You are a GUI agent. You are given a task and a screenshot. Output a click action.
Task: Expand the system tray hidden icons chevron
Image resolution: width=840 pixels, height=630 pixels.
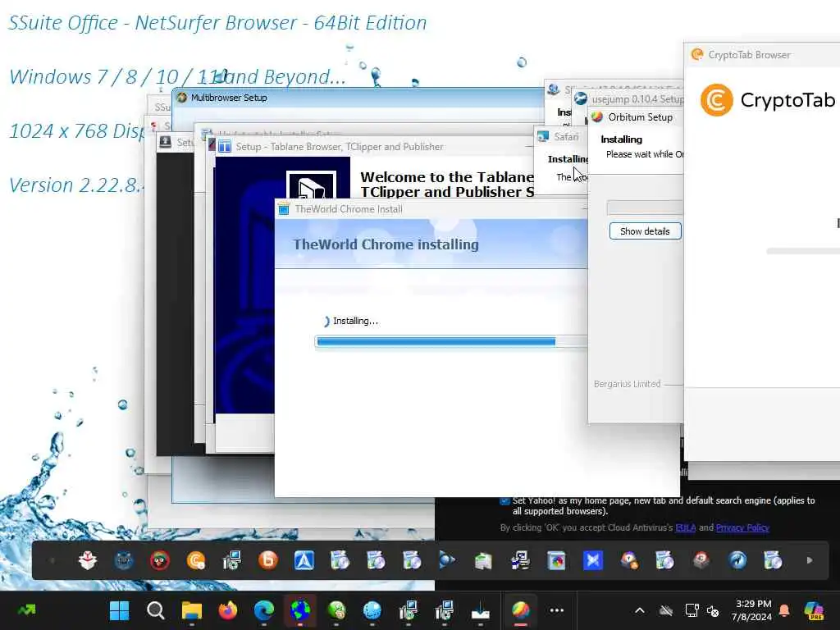[x=640, y=610]
